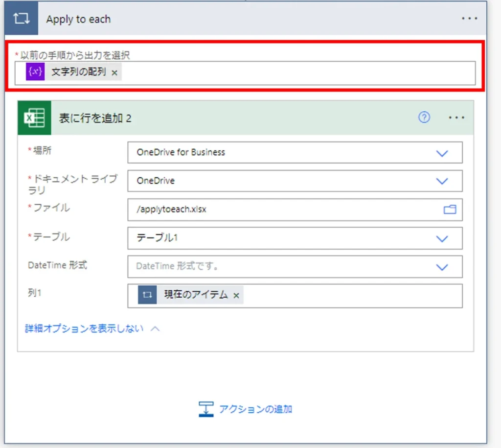Click the green Excel action icon

pyautogui.click(x=34, y=118)
